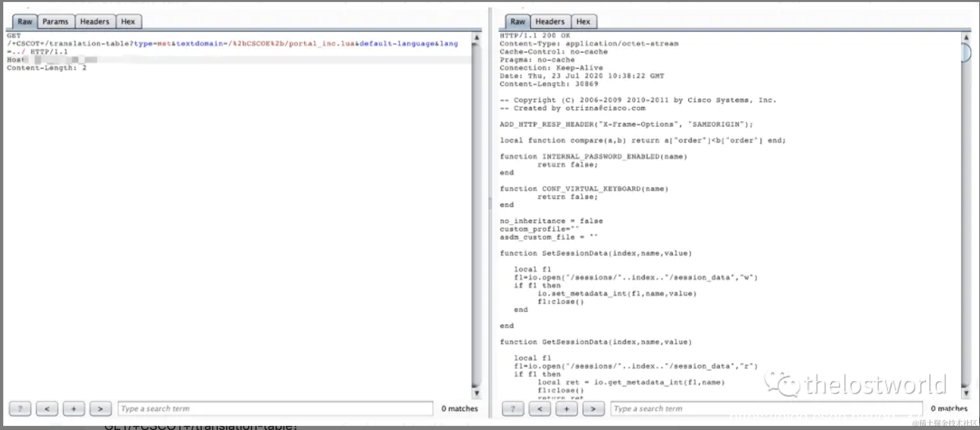Click response scrollbar up arrow

(x=966, y=37)
